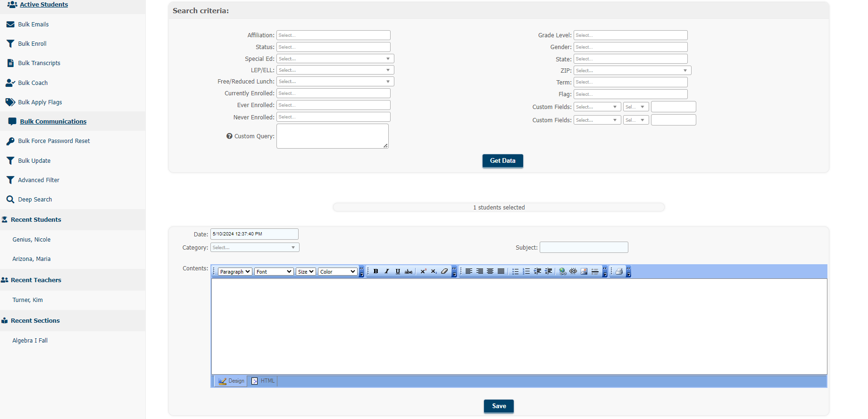Open recent student Arizona, Maria

[32, 259]
